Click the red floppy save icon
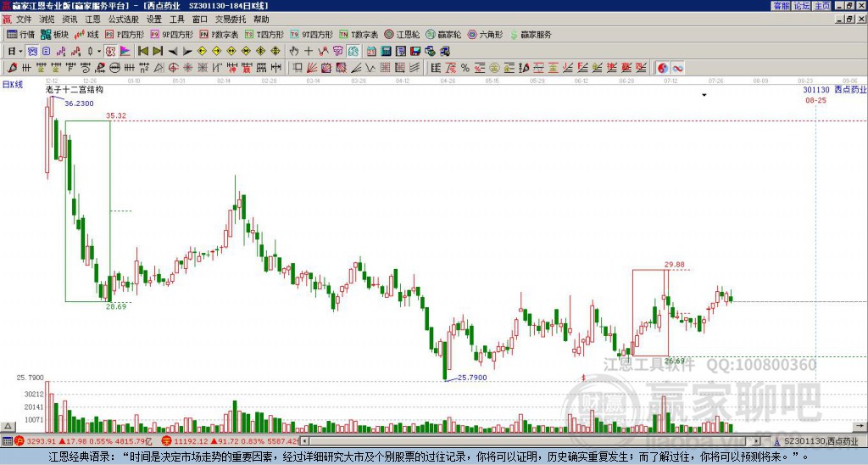868x465 pixels. (x=415, y=52)
